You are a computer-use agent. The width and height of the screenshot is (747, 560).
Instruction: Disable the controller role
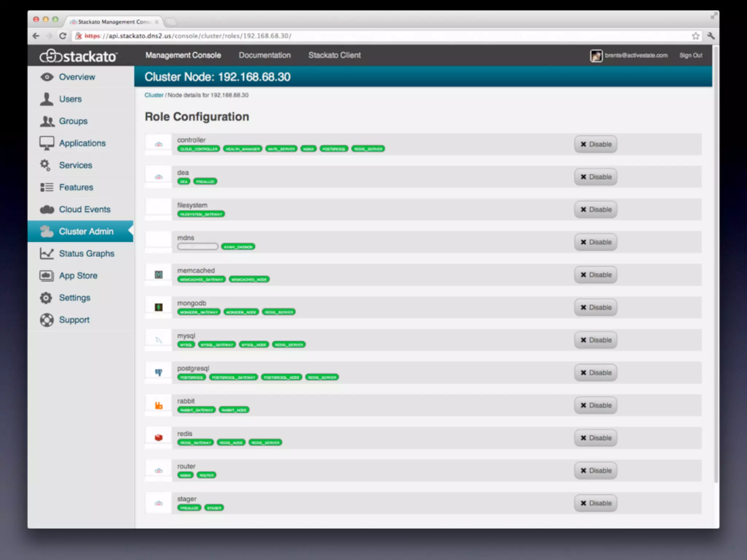pos(595,144)
